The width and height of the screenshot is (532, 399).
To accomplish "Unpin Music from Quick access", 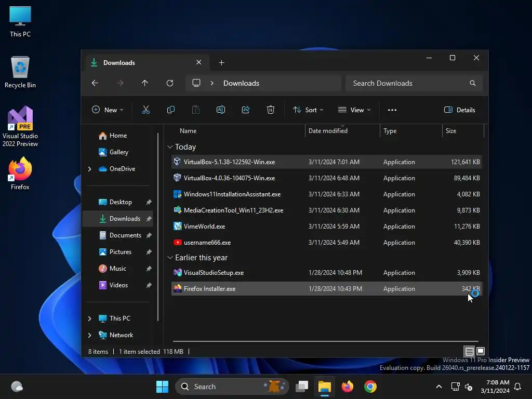I will click(149, 269).
